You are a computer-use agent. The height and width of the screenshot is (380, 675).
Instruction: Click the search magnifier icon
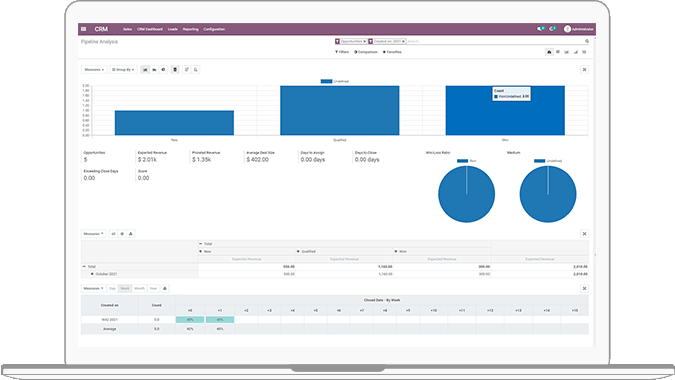coord(587,41)
